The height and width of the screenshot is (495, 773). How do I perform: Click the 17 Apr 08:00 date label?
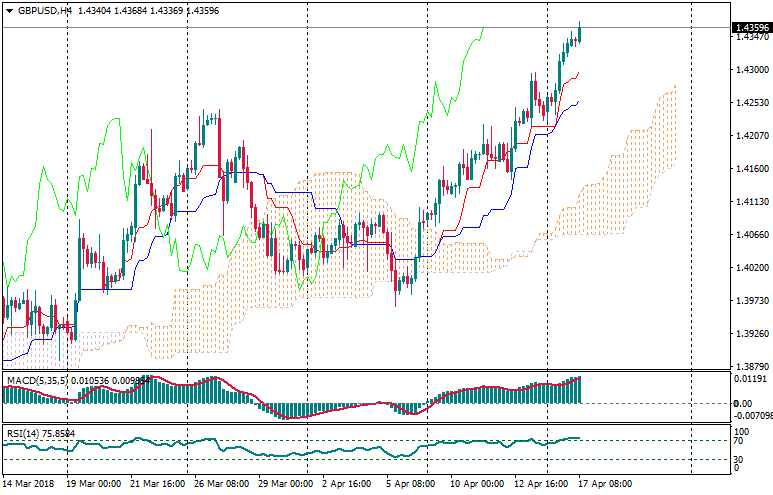(x=605, y=484)
